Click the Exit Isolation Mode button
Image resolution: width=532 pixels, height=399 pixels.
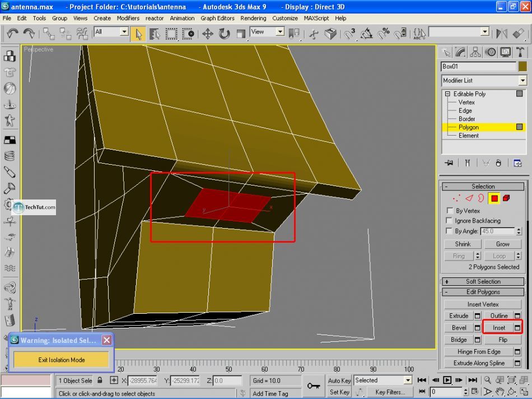coord(62,360)
